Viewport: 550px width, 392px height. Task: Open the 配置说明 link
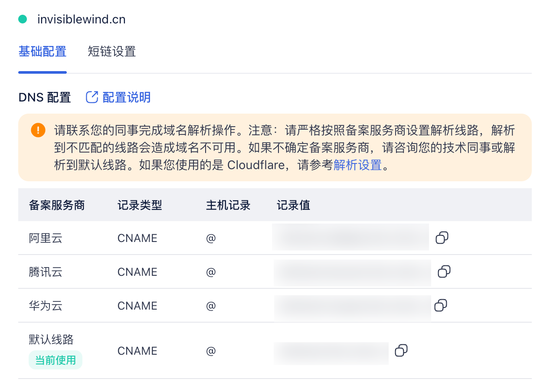tap(126, 97)
